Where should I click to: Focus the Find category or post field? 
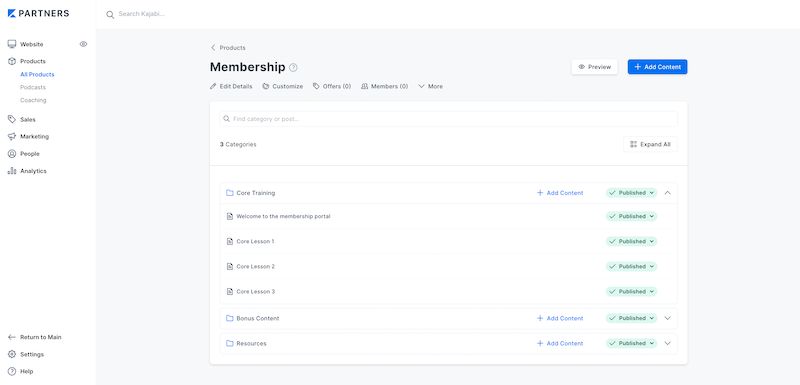pos(448,119)
